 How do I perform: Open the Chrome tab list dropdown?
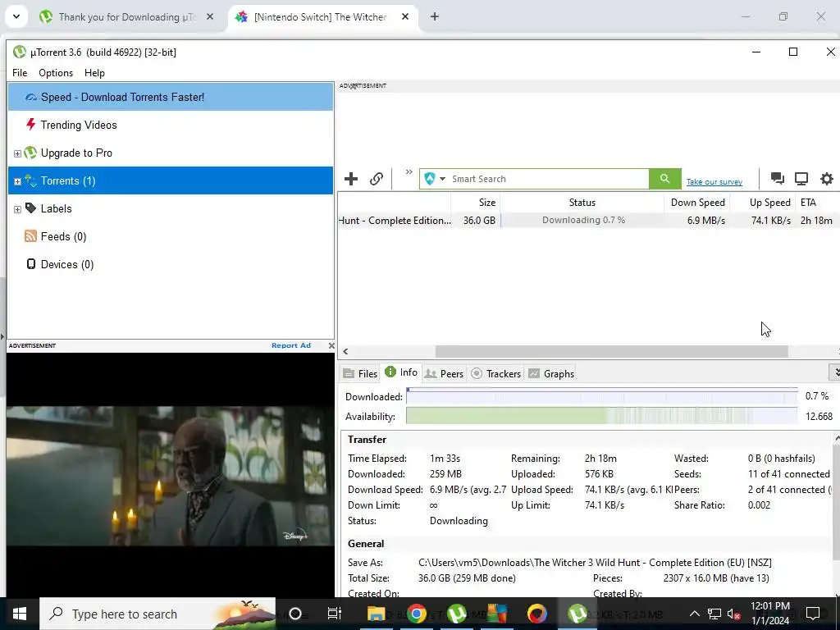point(16,16)
